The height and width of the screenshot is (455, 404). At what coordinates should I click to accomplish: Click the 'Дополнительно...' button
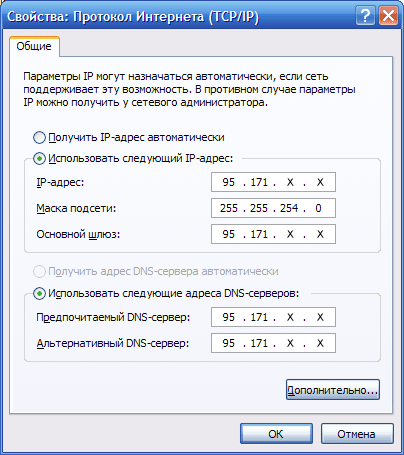333,390
